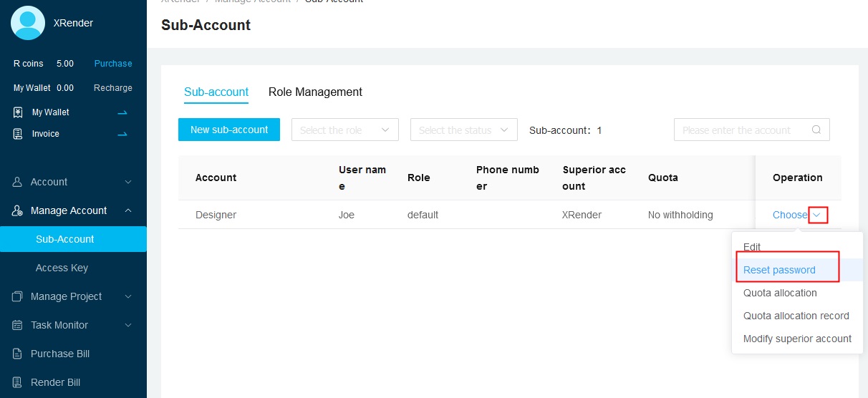Image resolution: width=868 pixels, height=398 pixels.
Task: Click the Account person icon in sidebar
Action: [18, 182]
